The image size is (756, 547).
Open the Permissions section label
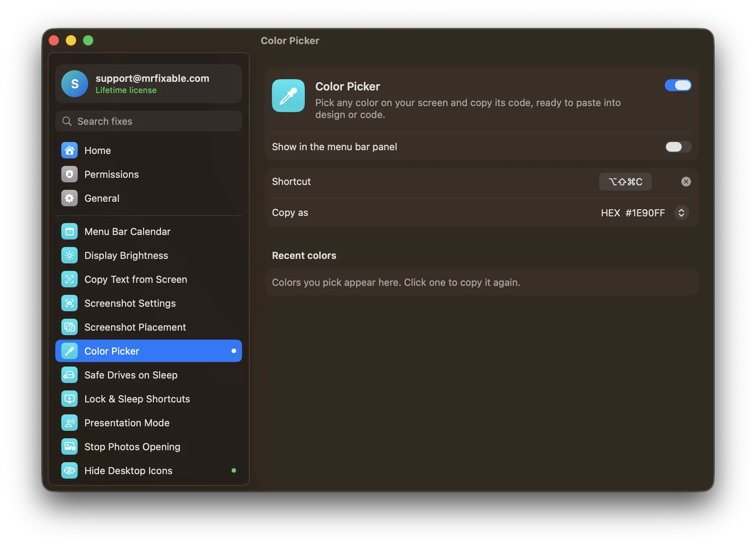pyautogui.click(x=111, y=174)
